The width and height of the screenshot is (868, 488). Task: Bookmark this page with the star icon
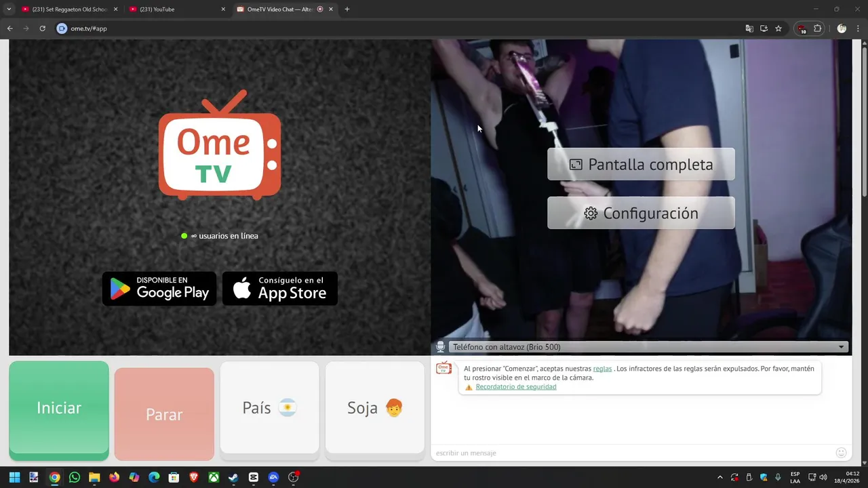778,28
